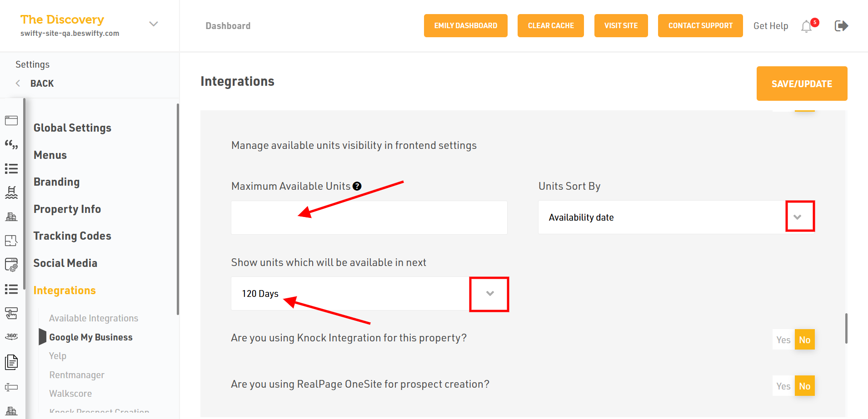Click the browser window with gear sidebar icon
This screenshot has width=868, height=419.
pyautogui.click(x=11, y=265)
